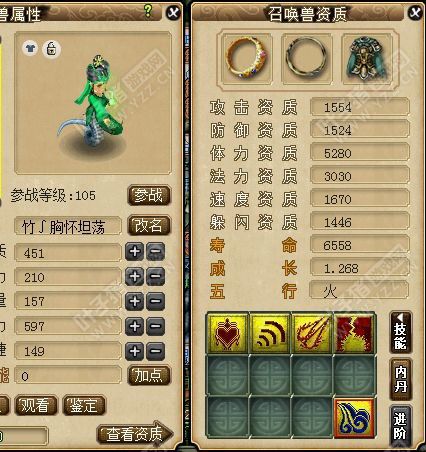Open the green question mark help
Screen dimensions: 426x452
click(x=148, y=11)
